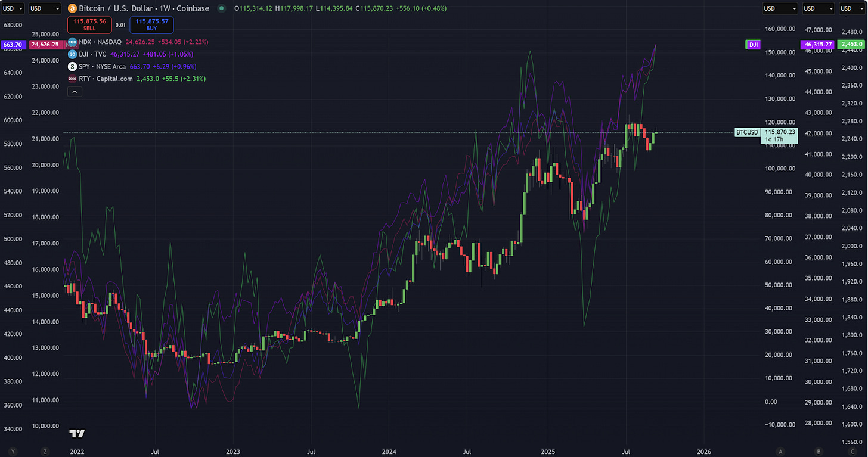Select the Y scale letter button
The width and height of the screenshot is (868, 457).
(13, 451)
